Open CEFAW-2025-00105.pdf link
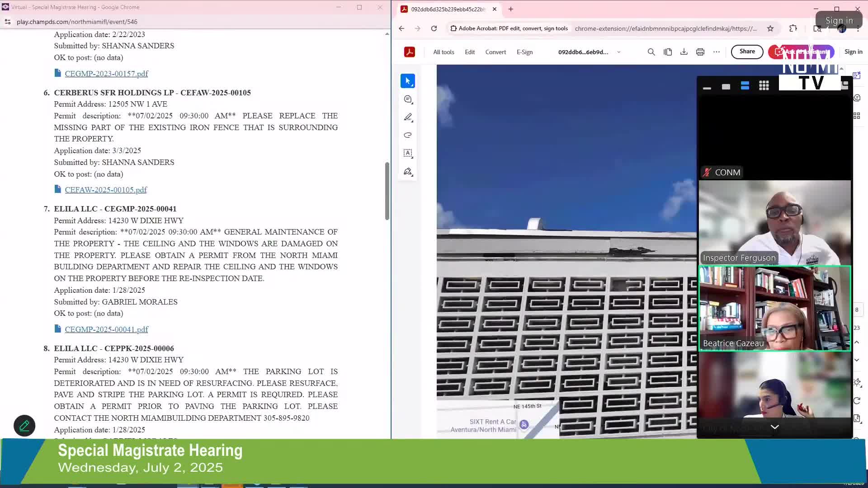The width and height of the screenshot is (868, 488). (x=106, y=190)
